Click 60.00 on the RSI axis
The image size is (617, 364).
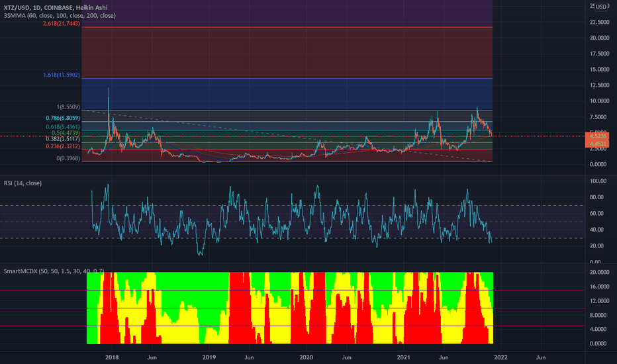[x=597, y=213]
